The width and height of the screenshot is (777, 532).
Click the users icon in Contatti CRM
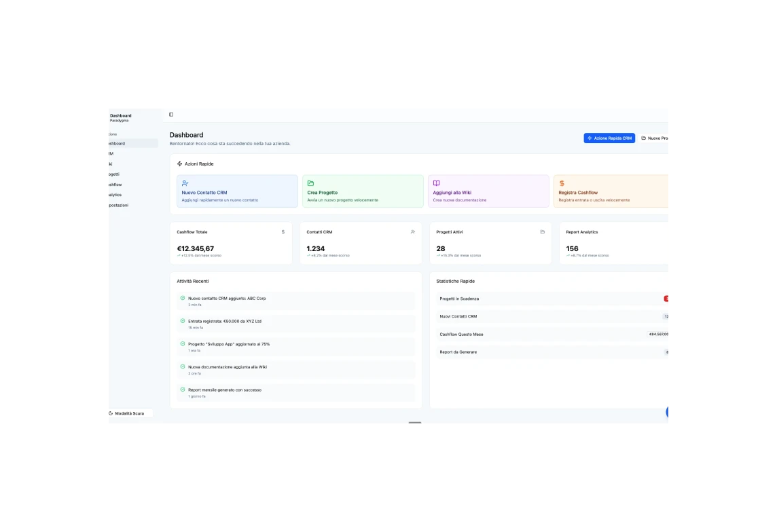[413, 231]
